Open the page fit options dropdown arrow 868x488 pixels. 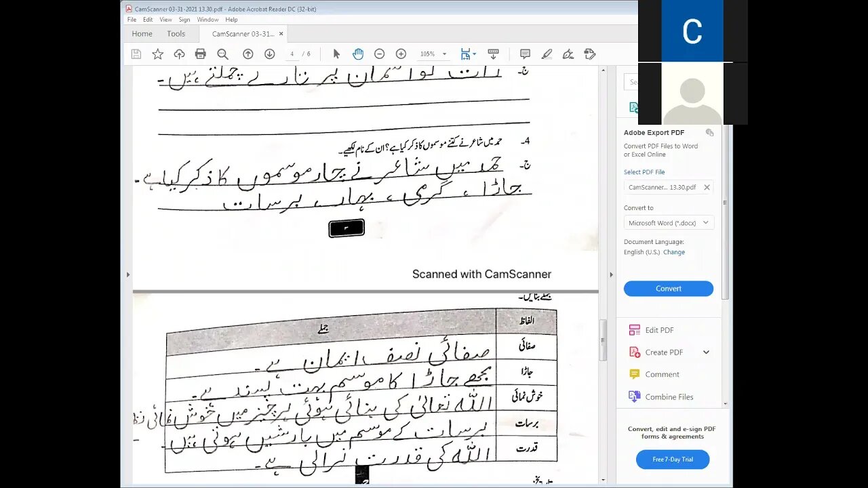474,54
